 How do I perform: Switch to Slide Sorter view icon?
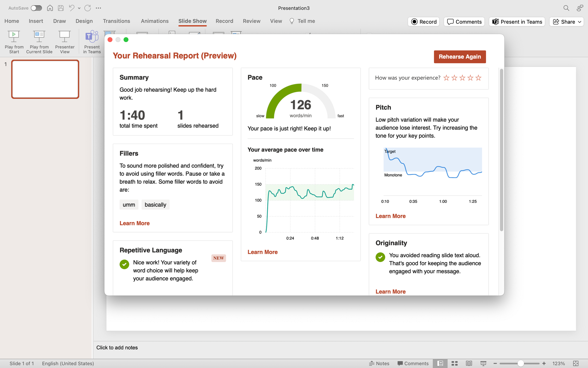(455, 363)
